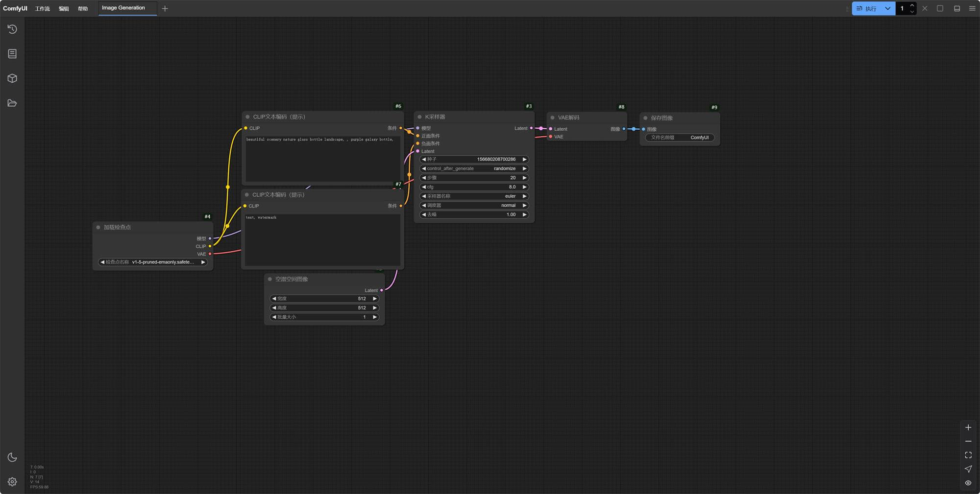
Task: Adjust the 去噪 1.00 value field
Action: (474, 214)
